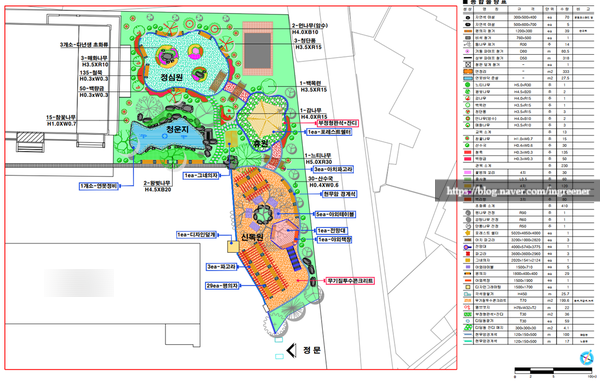The height and width of the screenshot is (381, 600).
Task: Click the tan forest shelter canopy in 휴원
Action: pyautogui.click(x=265, y=120)
